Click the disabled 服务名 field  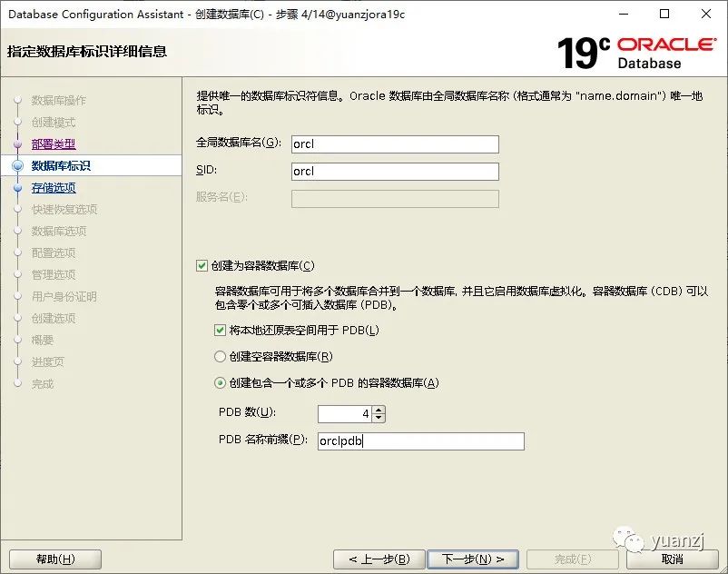tap(395, 199)
